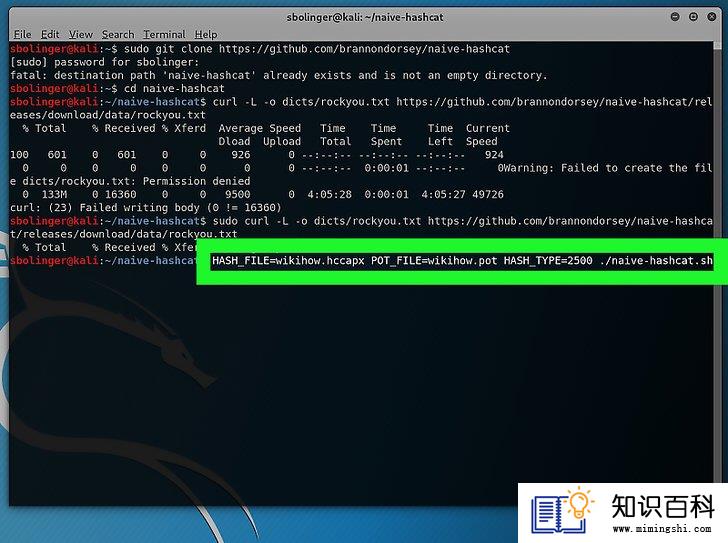Screen dimensions: 728x543
Task: Open the View menu
Action: pyautogui.click(x=81, y=34)
